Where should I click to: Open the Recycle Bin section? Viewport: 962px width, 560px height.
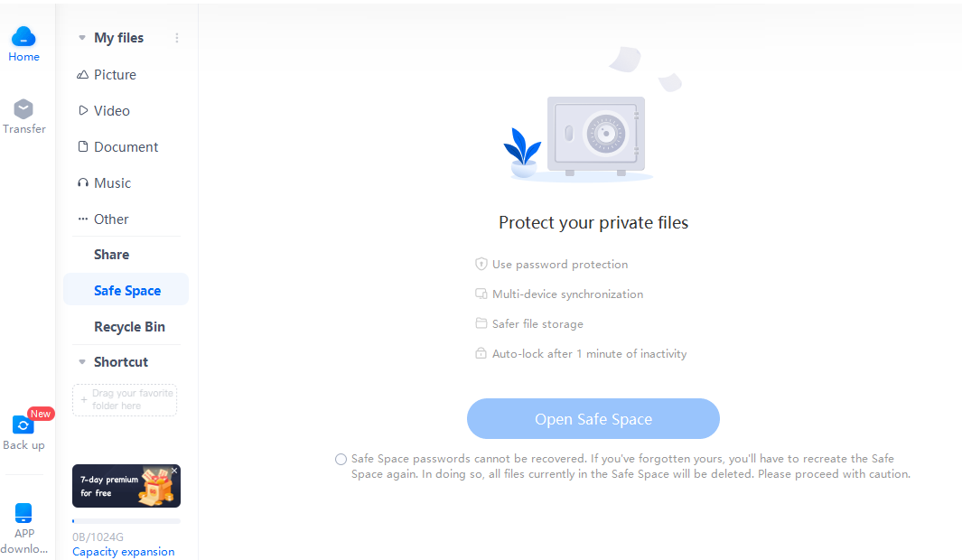[x=129, y=327]
